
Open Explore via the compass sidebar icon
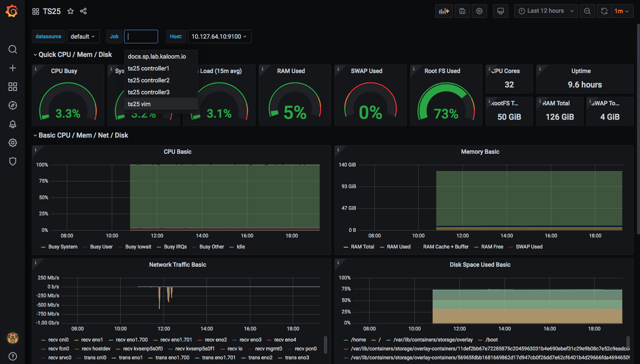[13, 105]
